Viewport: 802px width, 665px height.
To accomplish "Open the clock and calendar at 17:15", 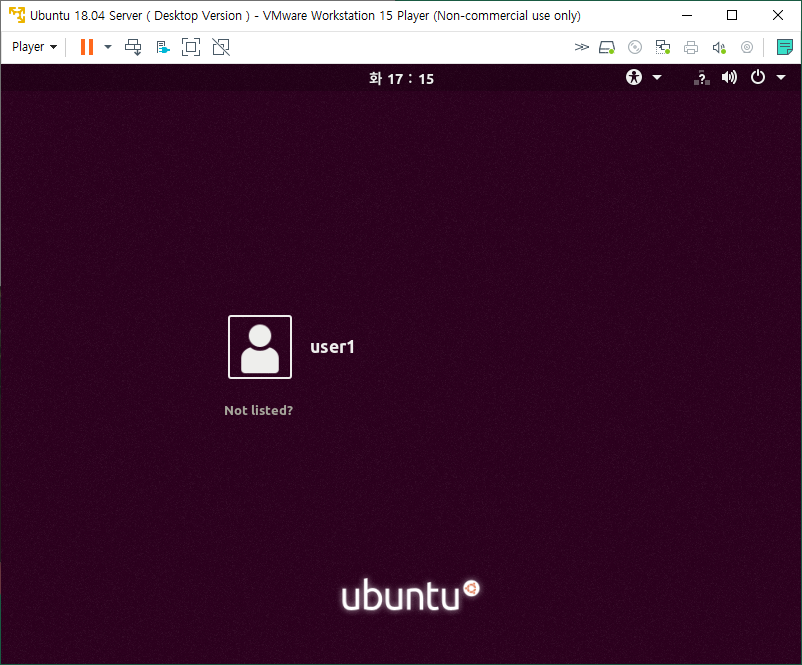I will [402, 78].
